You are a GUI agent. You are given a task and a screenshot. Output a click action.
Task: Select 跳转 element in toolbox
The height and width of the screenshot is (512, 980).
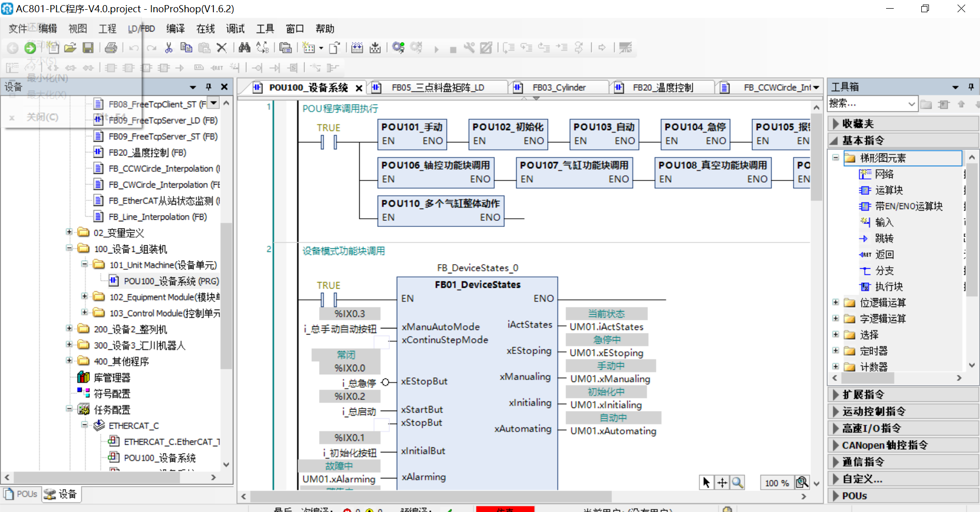877,239
